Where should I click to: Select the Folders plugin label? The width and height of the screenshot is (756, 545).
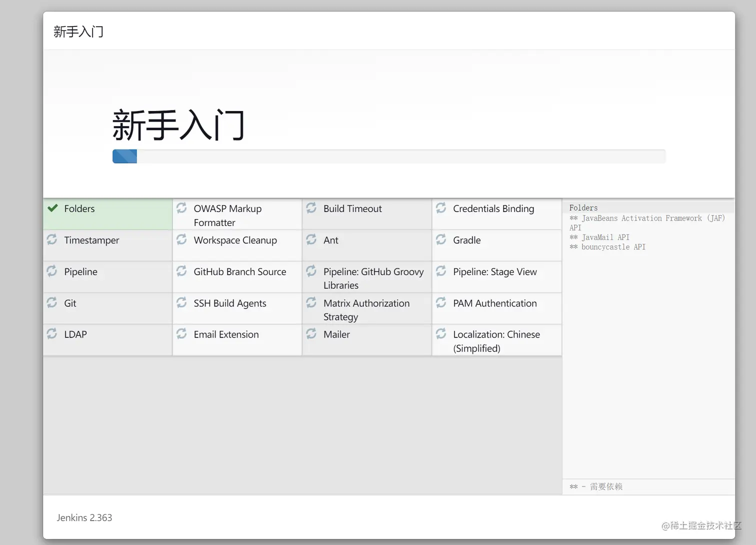(79, 208)
